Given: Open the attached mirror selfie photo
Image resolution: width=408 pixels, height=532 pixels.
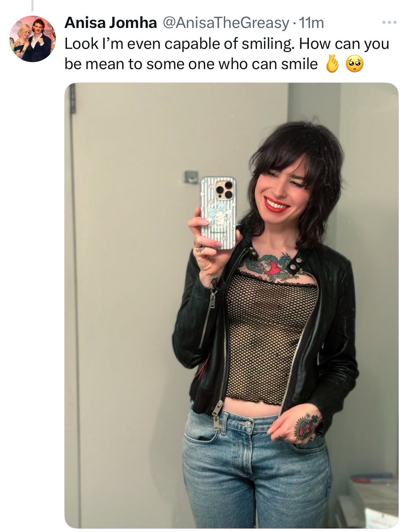Looking at the screenshot, I should coord(231,305).
